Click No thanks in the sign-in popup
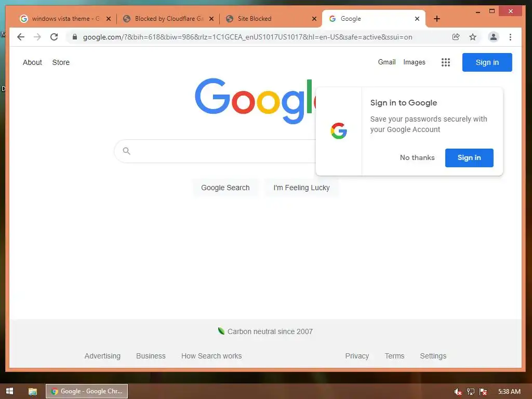Screen dimensions: 532x399 click(417, 157)
